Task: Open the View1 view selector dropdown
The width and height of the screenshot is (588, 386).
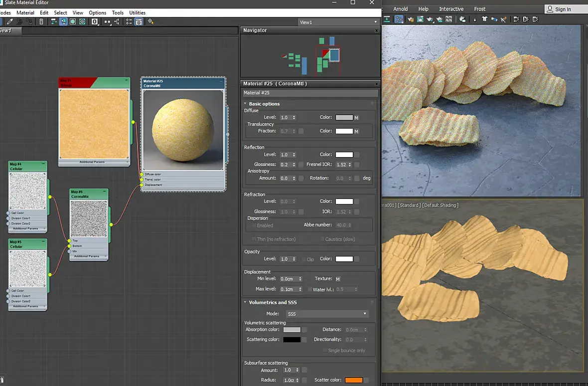Action: pyautogui.click(x=339, y=22)
